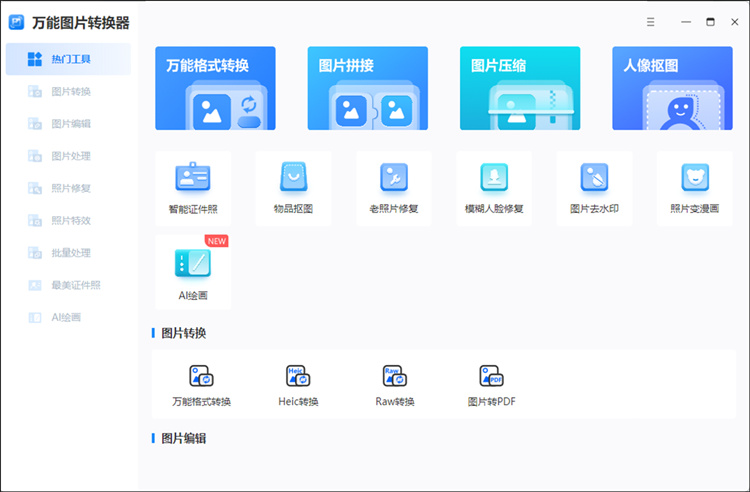Open the 图片拼接 banner card

[x=367, y=88]
